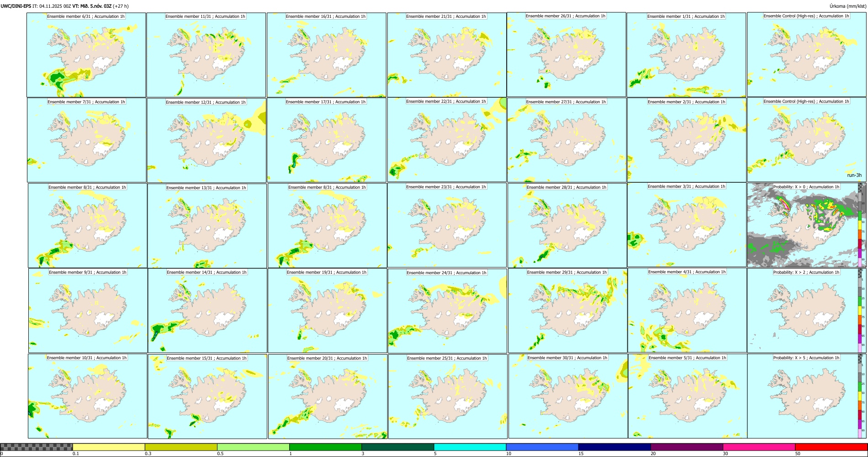Pick the purple 20–30 legend swatch
The height and width of the screenshot is (457, 868).
pyautogui.click(x=687, y=447)
